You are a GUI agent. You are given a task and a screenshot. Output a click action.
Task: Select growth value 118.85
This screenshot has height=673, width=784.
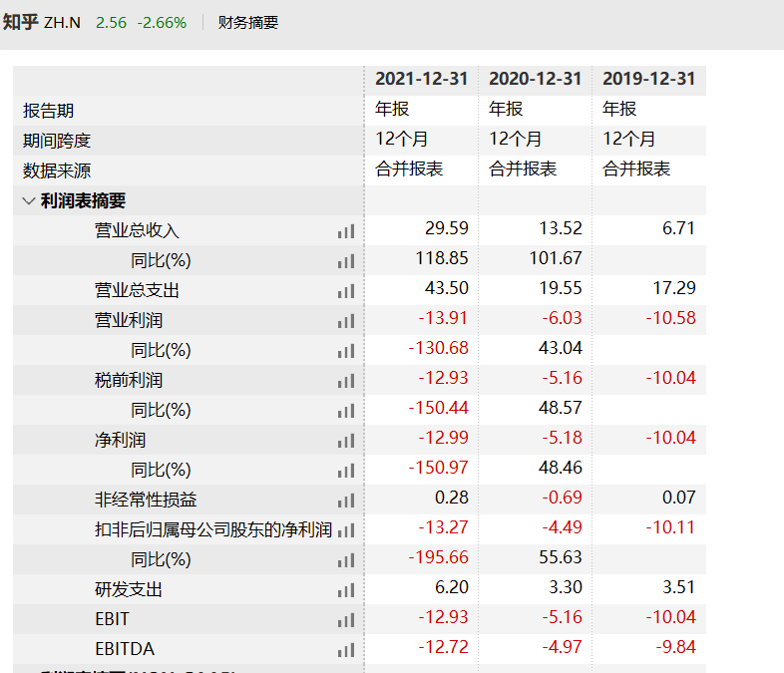click(442, 258)
